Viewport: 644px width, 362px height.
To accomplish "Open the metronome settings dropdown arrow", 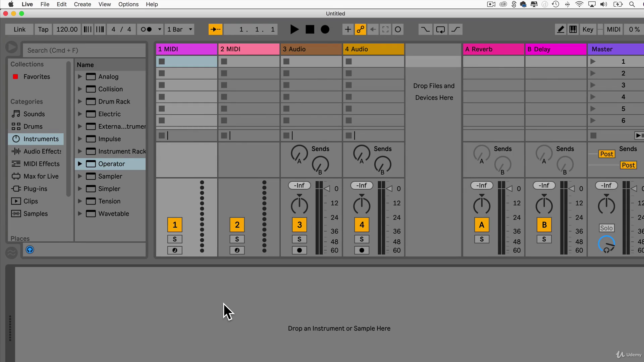I will click(160, 29).
